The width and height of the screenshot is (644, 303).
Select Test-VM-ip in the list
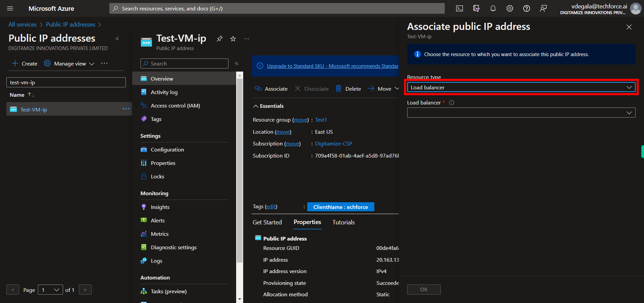pyautogui.click(x=34, y=110)
